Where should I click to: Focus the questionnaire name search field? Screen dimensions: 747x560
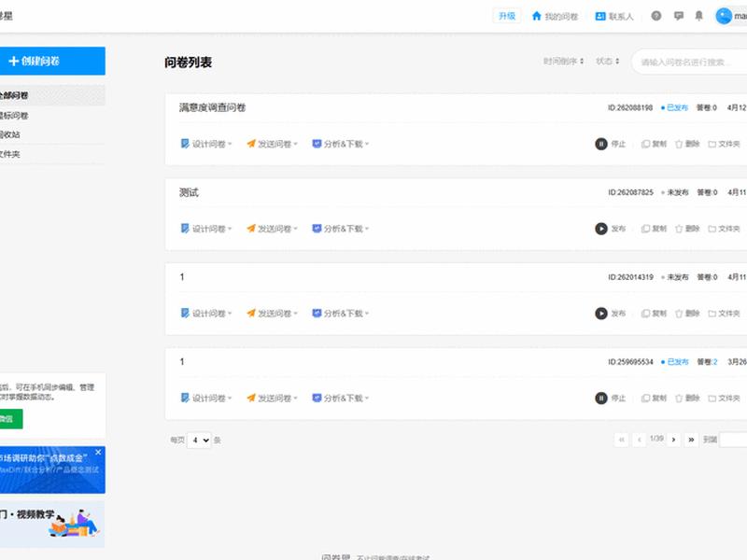coord(689,62)
